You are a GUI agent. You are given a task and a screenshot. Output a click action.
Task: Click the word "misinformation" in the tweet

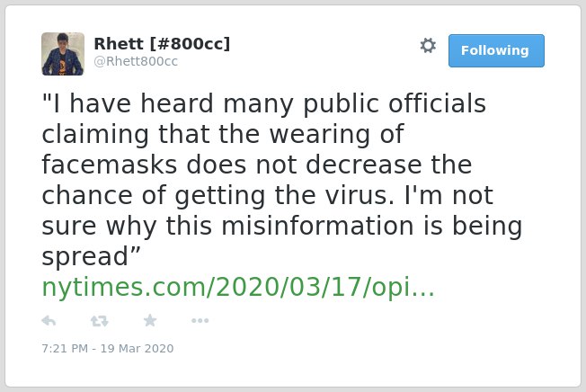point(317,226)
